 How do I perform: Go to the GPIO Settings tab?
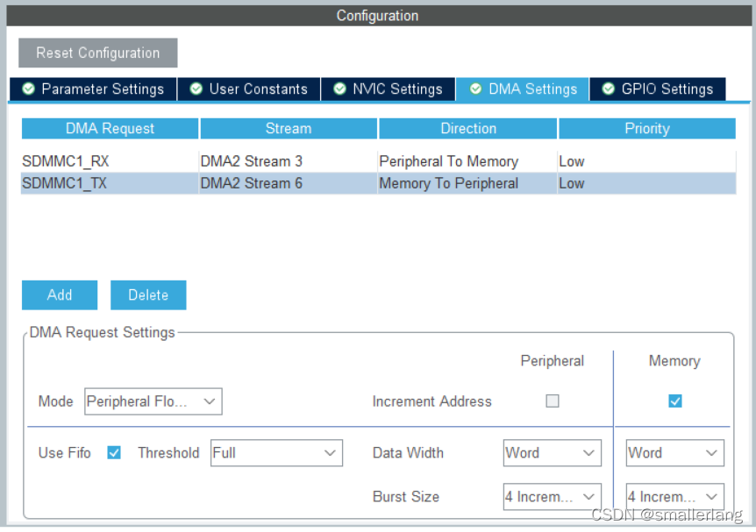click(658, 89)
